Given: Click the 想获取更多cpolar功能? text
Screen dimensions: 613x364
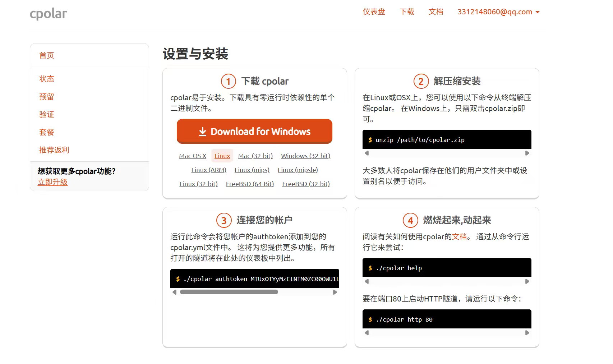Looking at the screenshot, I should (77, 171).
